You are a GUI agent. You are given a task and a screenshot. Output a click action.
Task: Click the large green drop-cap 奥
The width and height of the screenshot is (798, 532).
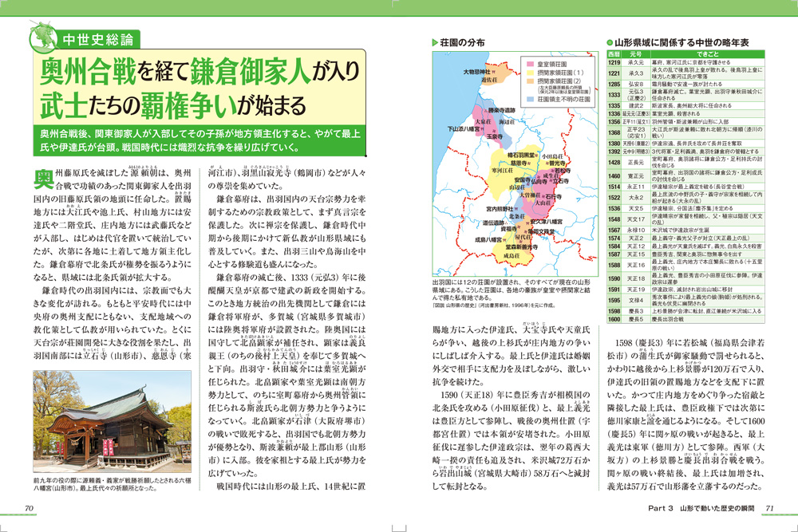[43, 179]
